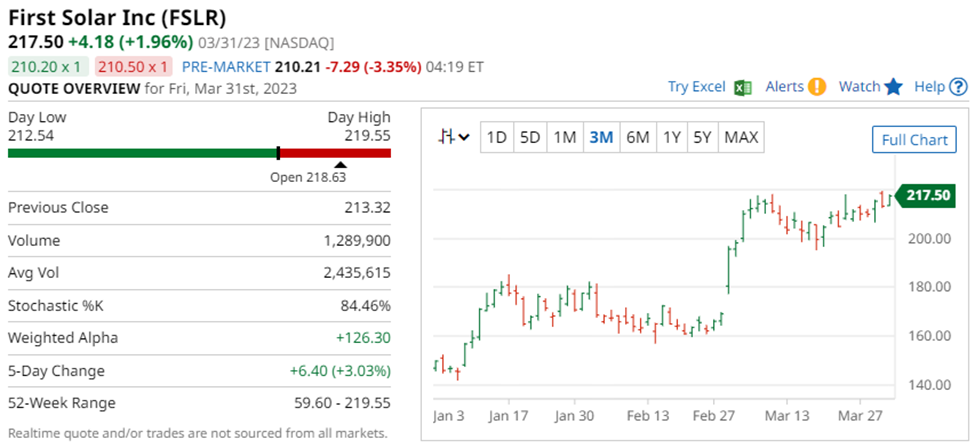Click the Help question mark icon
Screen dimensions: 975x448
click(959, 86)
